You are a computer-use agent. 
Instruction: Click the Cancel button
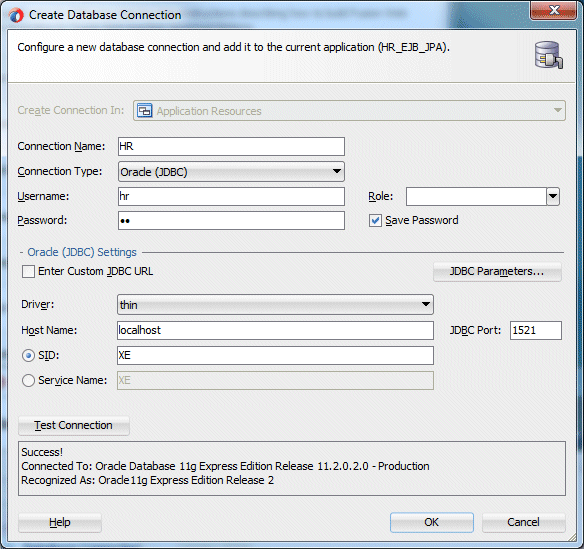coord(524,523)
